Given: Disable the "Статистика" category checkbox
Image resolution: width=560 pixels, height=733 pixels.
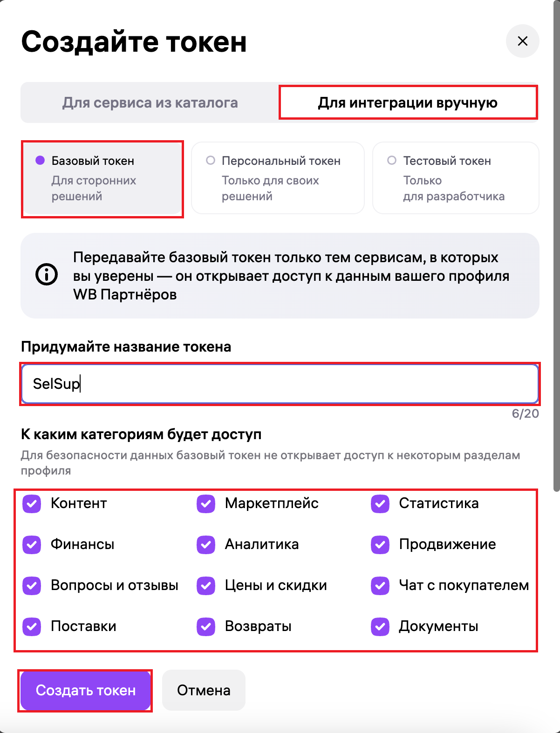Looking at the screenshot, I should coord(380,503).
